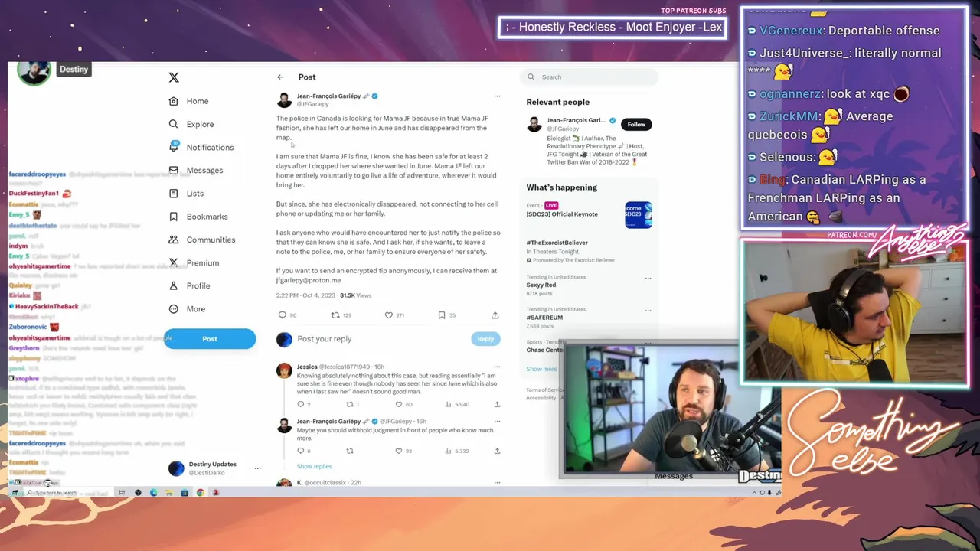980x551 pixels.
Task: Repost the main post with 129 reposts
Action: click(335, 315)
